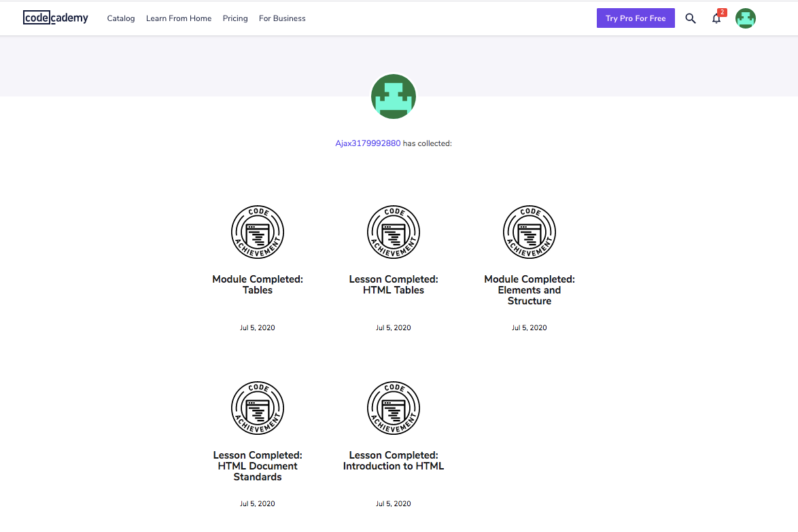Click the Codecademy logo
This screenshot has width=798, height=532.
55,18
